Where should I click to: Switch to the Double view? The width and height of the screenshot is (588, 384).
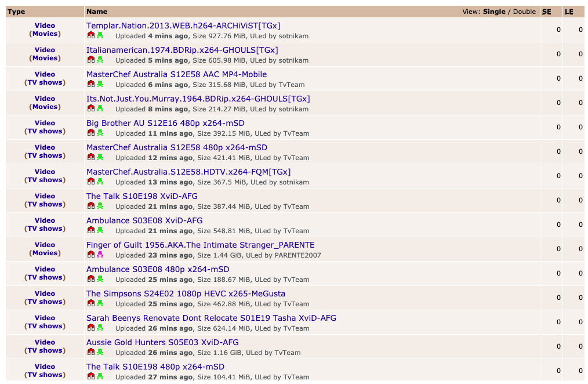[524, 12]
